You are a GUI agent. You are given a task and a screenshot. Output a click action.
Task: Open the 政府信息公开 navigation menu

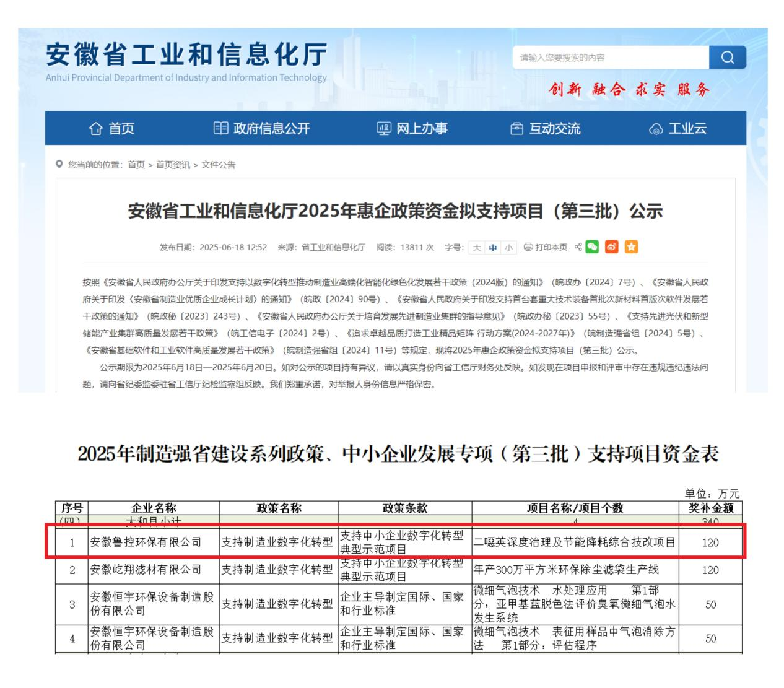coord(272,129)
